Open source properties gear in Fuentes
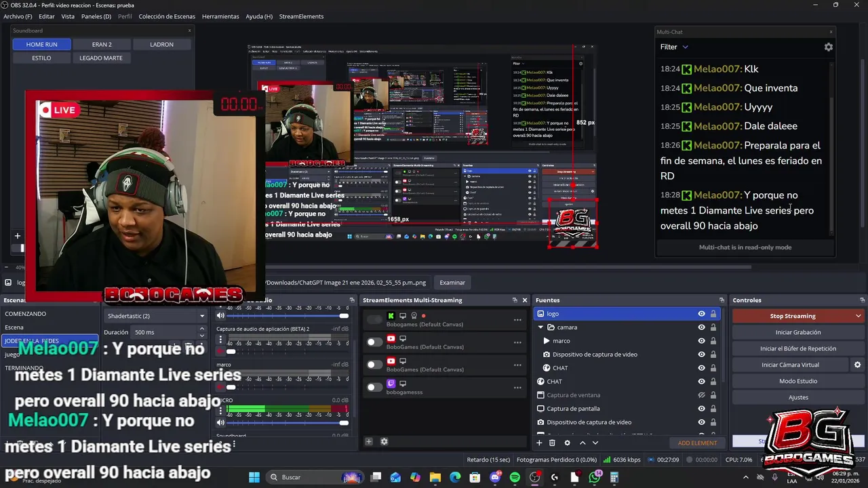This screenshot has height=488, width=868. pyautogui.click(x=567, y=443)
